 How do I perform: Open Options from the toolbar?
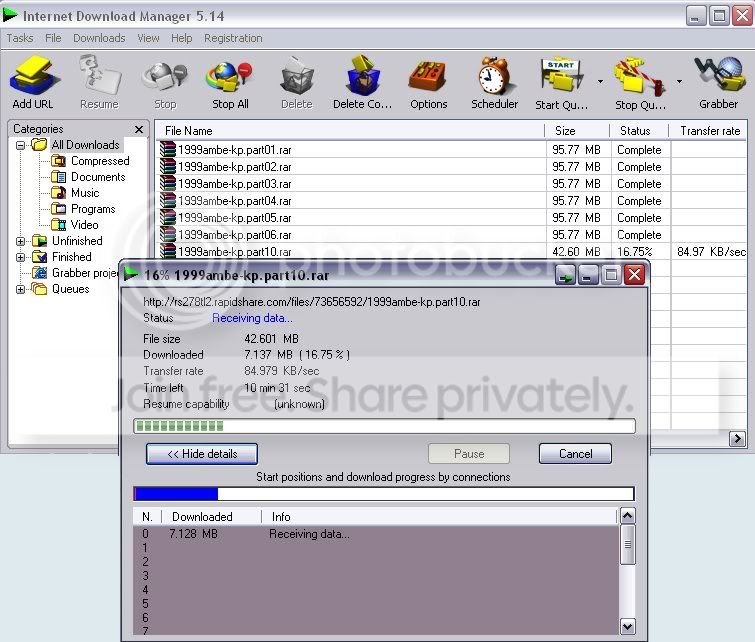[429, 82]
